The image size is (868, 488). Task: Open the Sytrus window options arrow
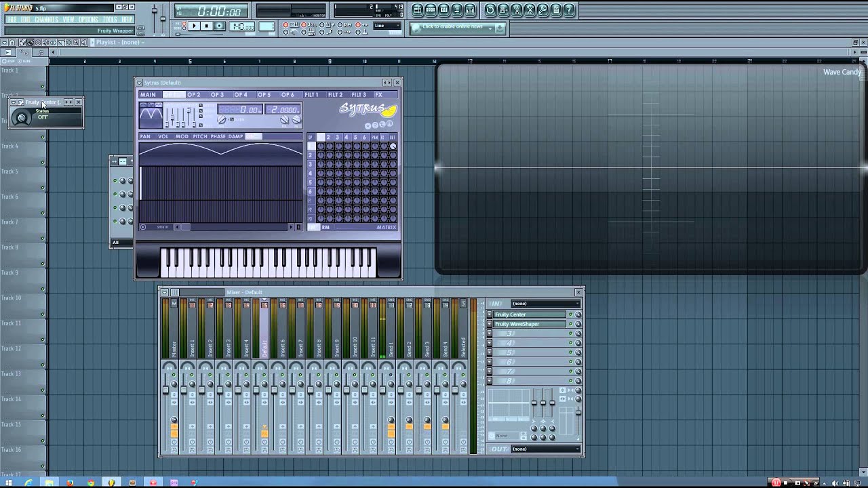(140, 83)
